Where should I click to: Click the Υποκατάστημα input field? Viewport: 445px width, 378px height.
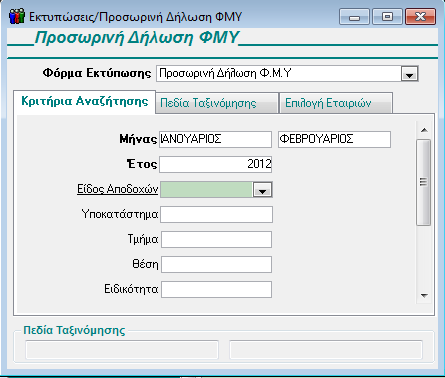click(x=216, y=214)
